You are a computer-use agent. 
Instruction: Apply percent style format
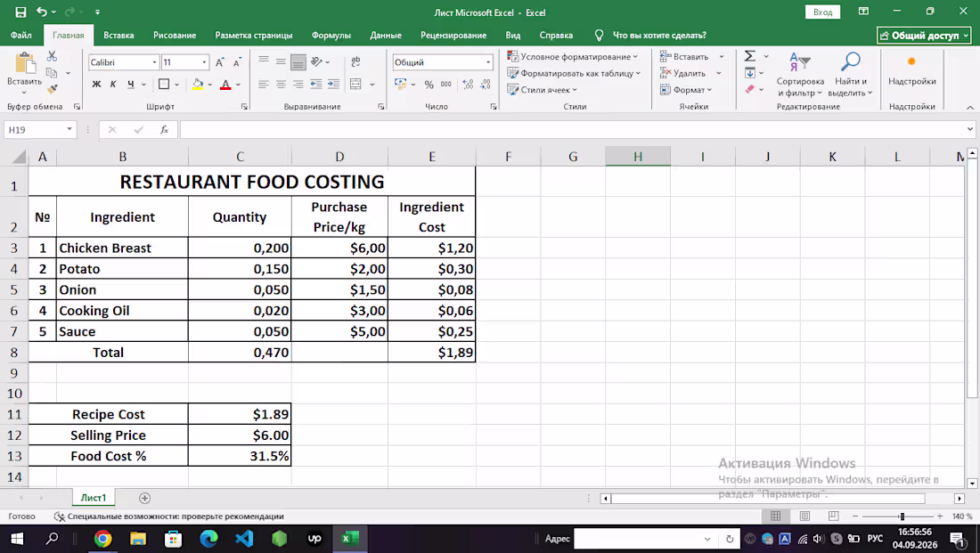(429, 85)
